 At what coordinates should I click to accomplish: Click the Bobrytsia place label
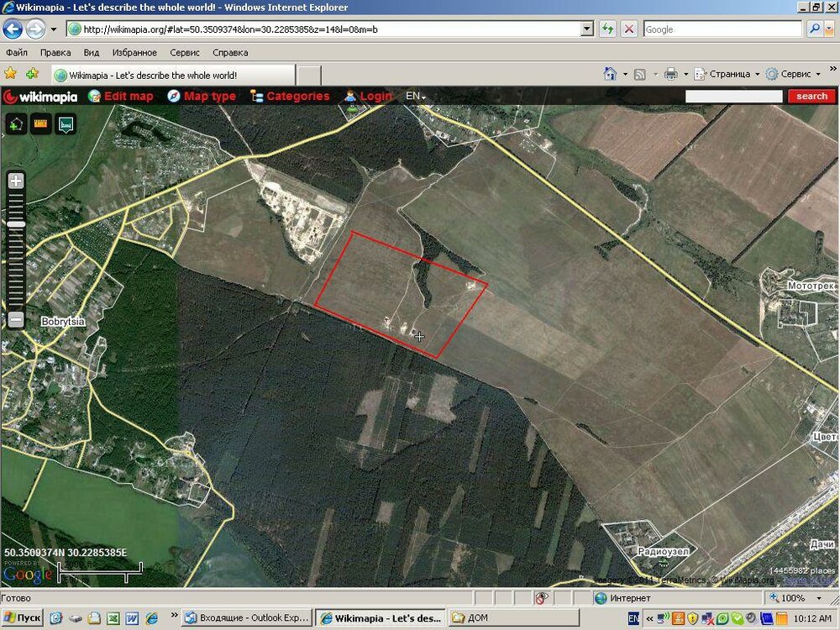(x=63, y=322)
